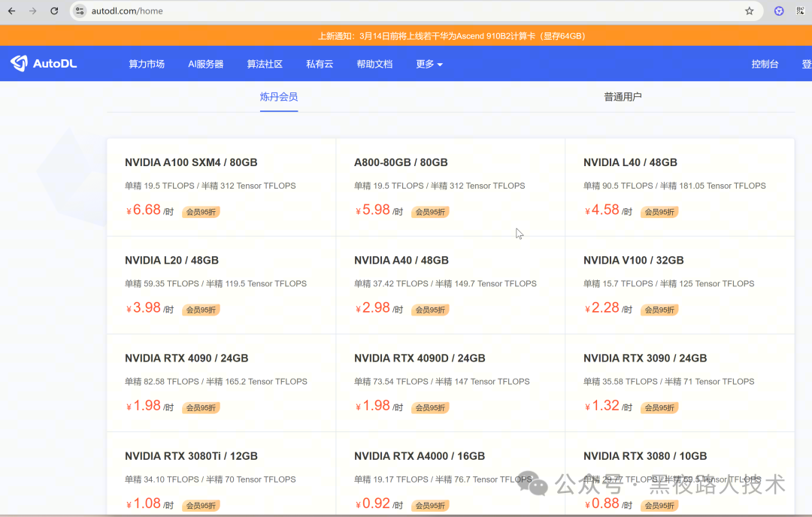The image size is (812, 517).
Task: Click the 会员95折 badge on V100 card
Action: pyautogui.click(x=660, y=310)
